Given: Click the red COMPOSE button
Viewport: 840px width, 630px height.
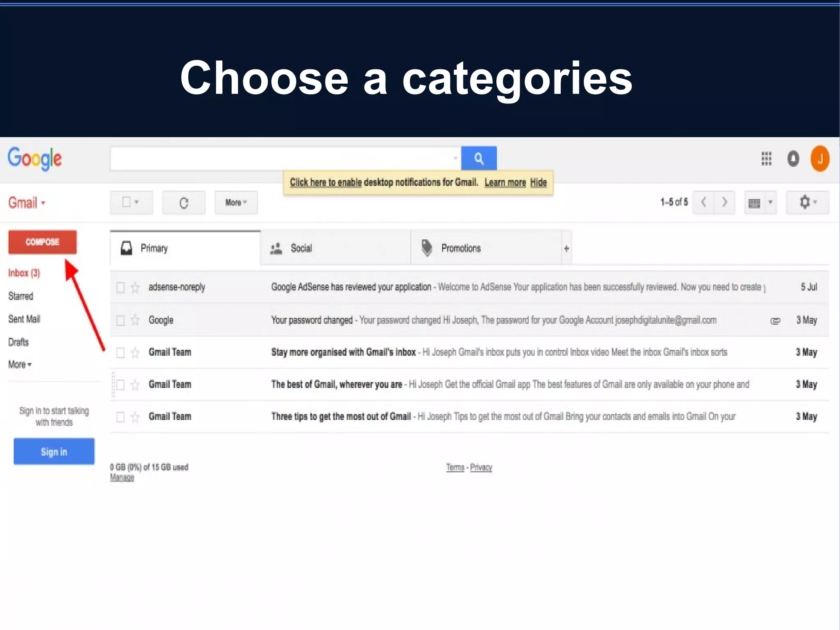Looking at the screenshot, I should pyautogui.click(x=42, y=242).
